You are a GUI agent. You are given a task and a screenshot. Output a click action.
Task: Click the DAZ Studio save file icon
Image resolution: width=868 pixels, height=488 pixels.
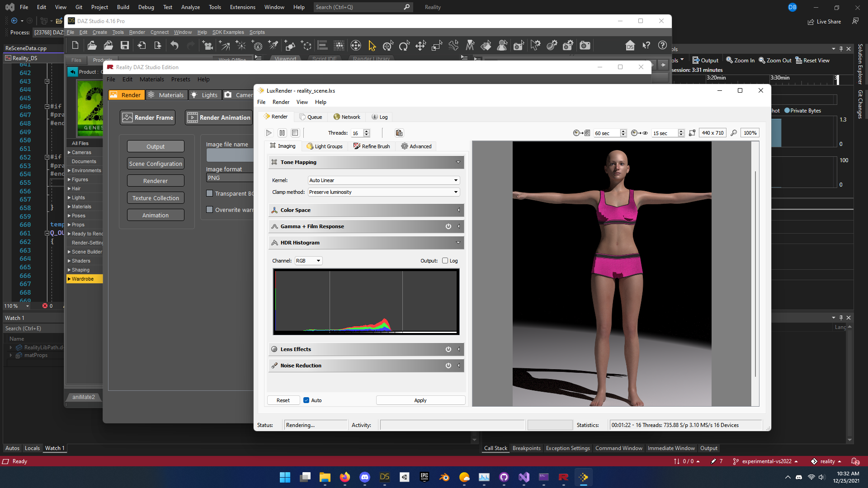125,45
